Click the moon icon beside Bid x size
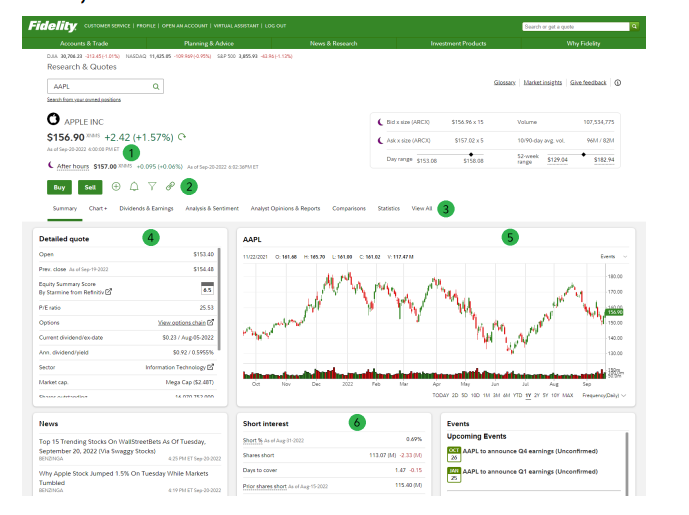The width and height of the screenshot is (689, 515). tap(381, 122)
